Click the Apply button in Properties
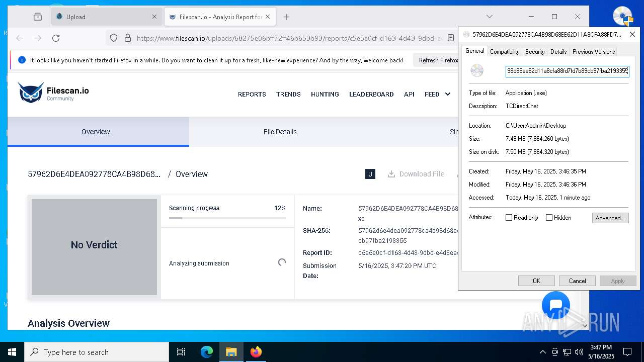This screenshot has height=362, width=644. coord(618,281)
